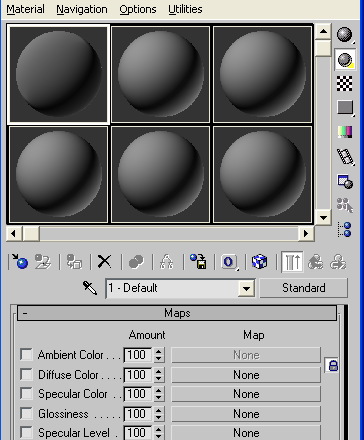Open the Utilities menu

(185, 9)
